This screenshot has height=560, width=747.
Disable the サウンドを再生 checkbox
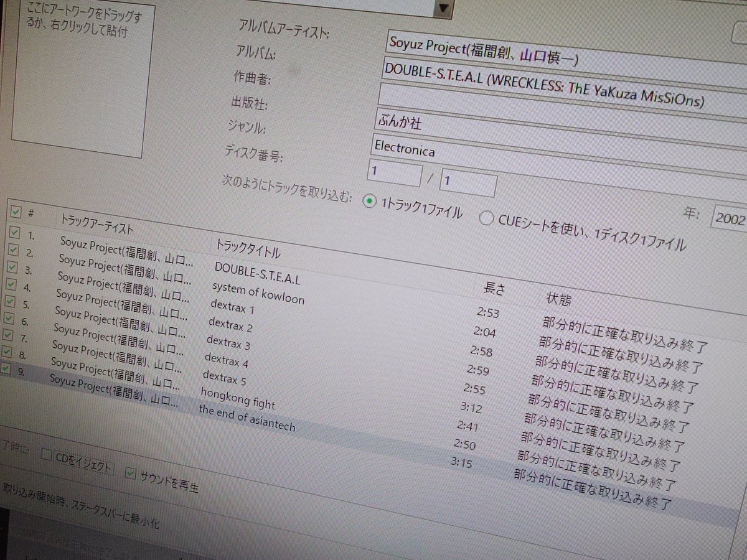130,474
